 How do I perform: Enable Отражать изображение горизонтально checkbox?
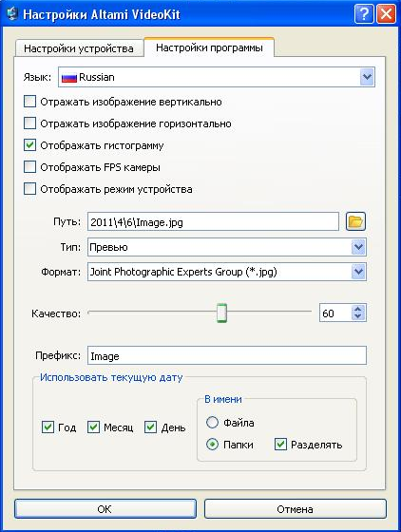29,123
